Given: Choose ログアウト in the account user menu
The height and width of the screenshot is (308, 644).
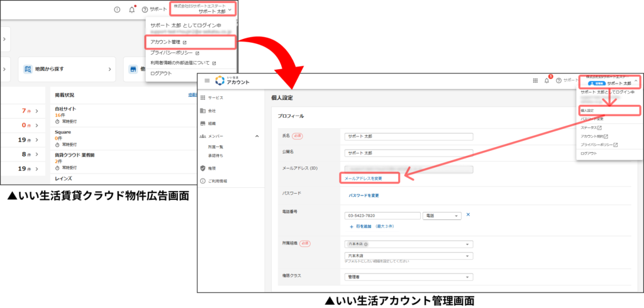Looking at the screenshot, I should click(x=589, y=153).
